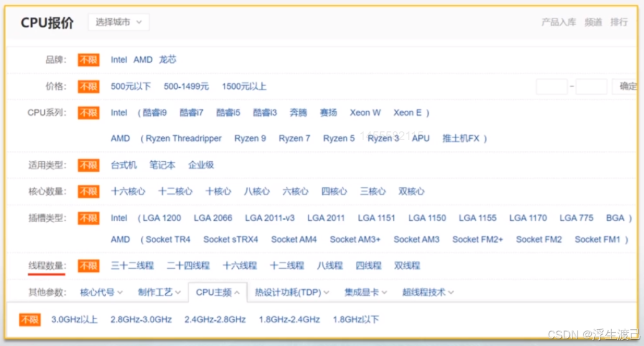Select 不限 in the 适用类型 row

pos(89,165)
